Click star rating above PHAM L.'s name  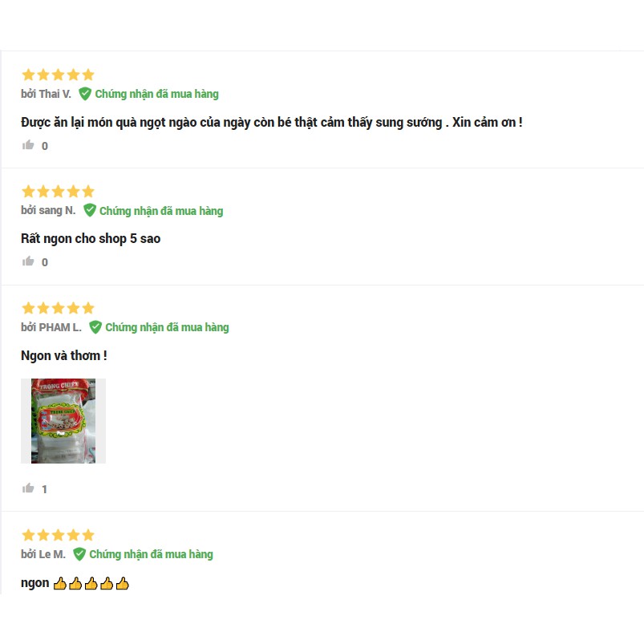click(58, 308)
